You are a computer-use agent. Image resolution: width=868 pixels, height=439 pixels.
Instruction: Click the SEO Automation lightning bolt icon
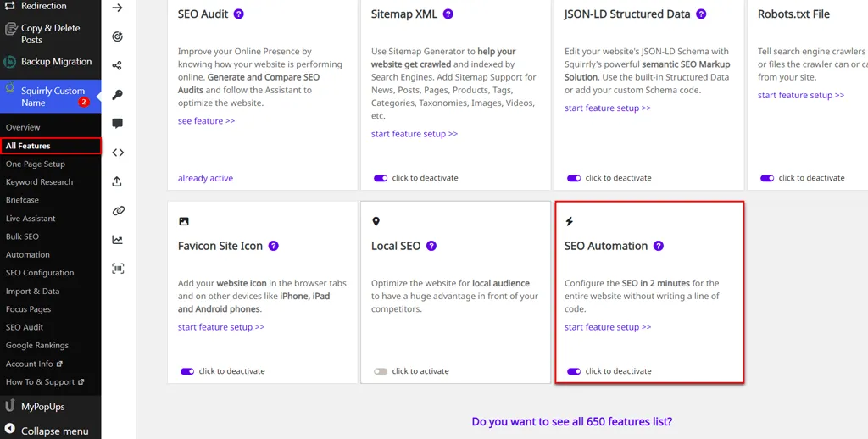pos(569,221)
